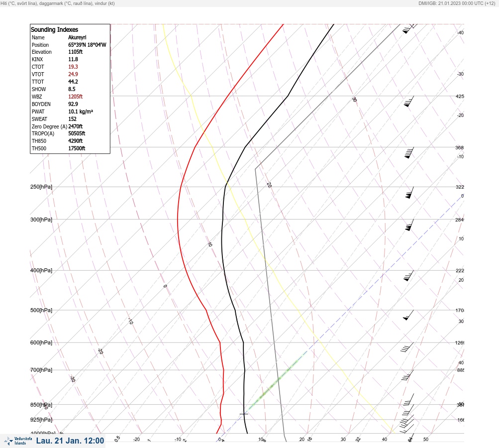Click the SWEAT value 152

pos(72,119)
